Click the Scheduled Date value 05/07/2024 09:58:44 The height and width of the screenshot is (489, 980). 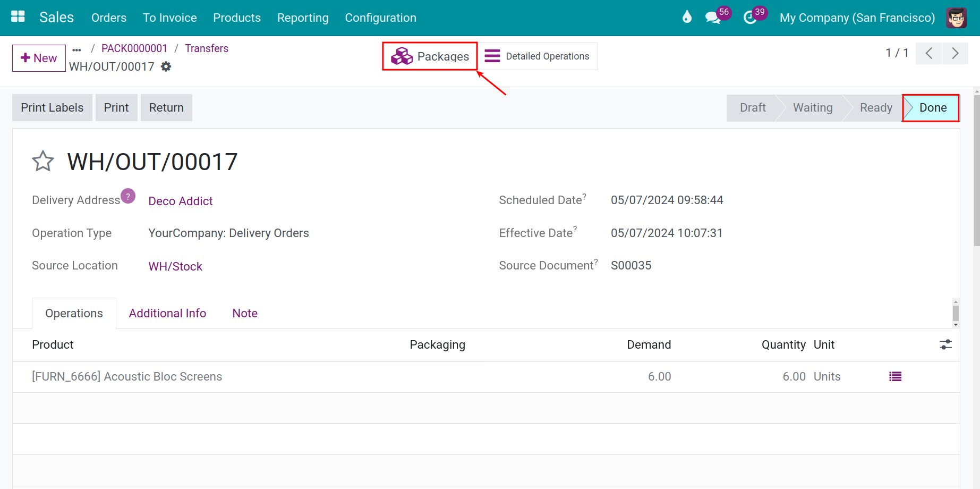667,200
